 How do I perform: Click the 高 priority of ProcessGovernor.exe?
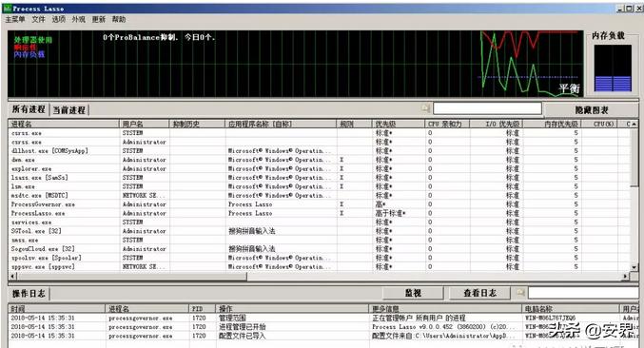381,204
